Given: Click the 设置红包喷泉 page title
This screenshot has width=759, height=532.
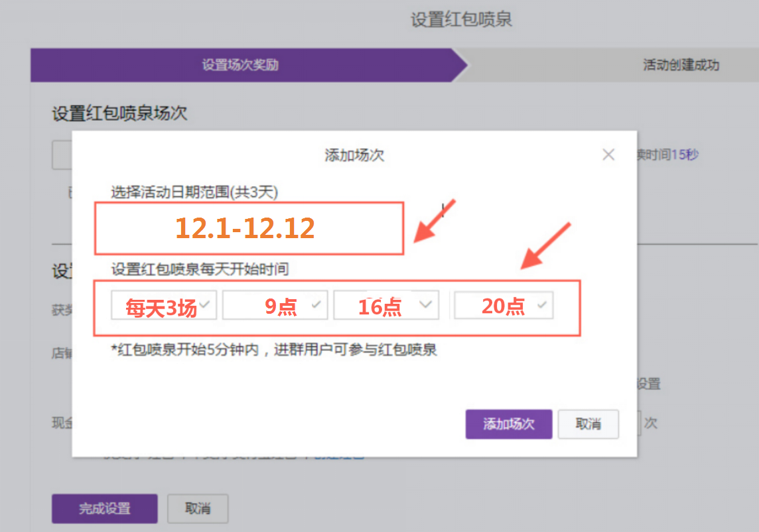Looking at the screenshot, I should coord(461,20).
